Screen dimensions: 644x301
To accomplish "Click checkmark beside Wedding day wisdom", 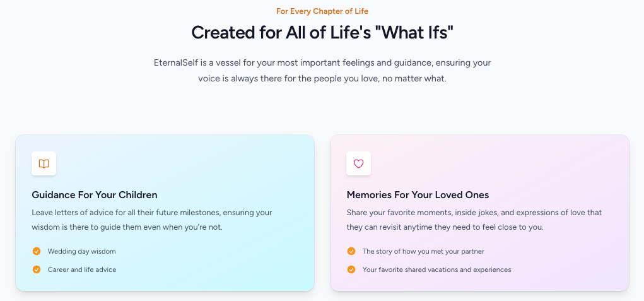I will [x=37, y=251].
